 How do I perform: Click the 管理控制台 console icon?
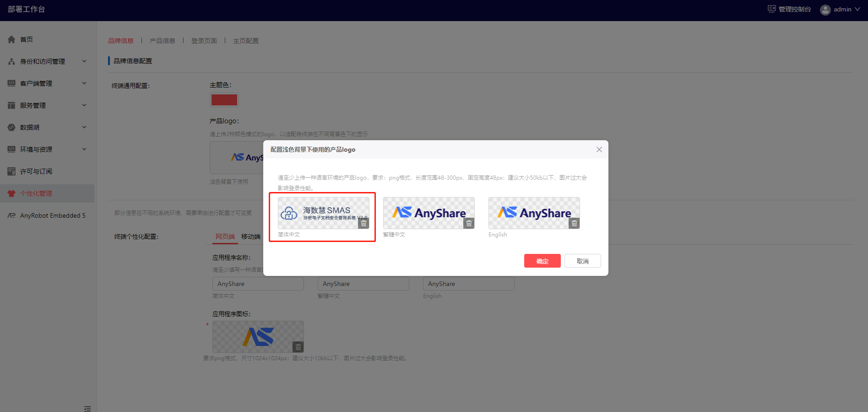(x=772, y=9)
